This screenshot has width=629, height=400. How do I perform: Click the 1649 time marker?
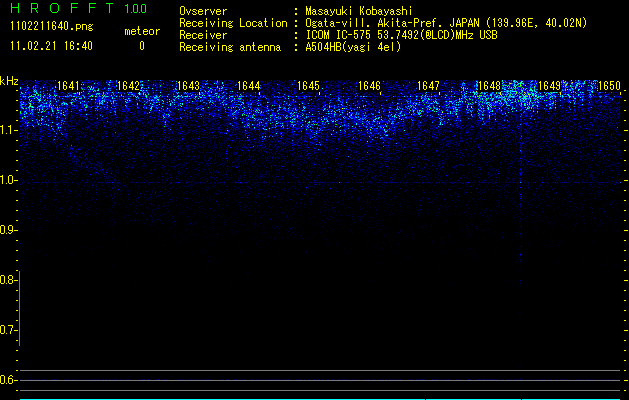click(549, 86)
